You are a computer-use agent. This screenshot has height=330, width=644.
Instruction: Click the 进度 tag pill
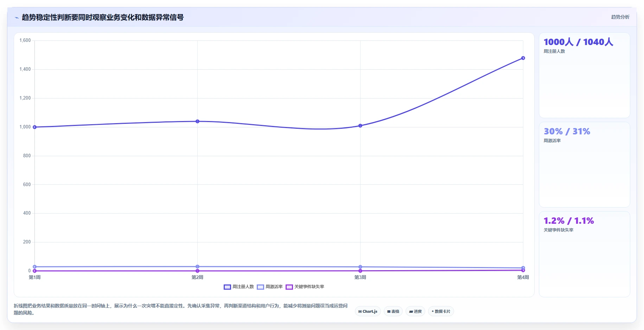coord(415,311)
